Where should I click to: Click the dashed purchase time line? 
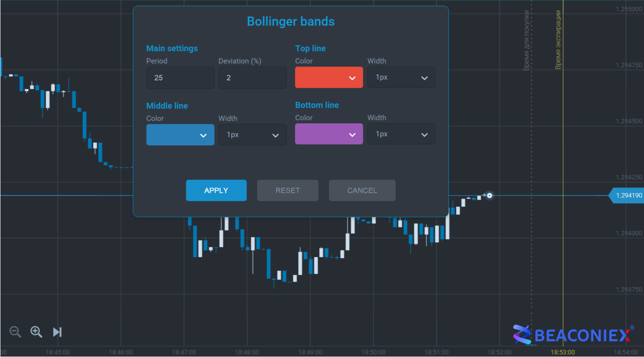(531, 175)
